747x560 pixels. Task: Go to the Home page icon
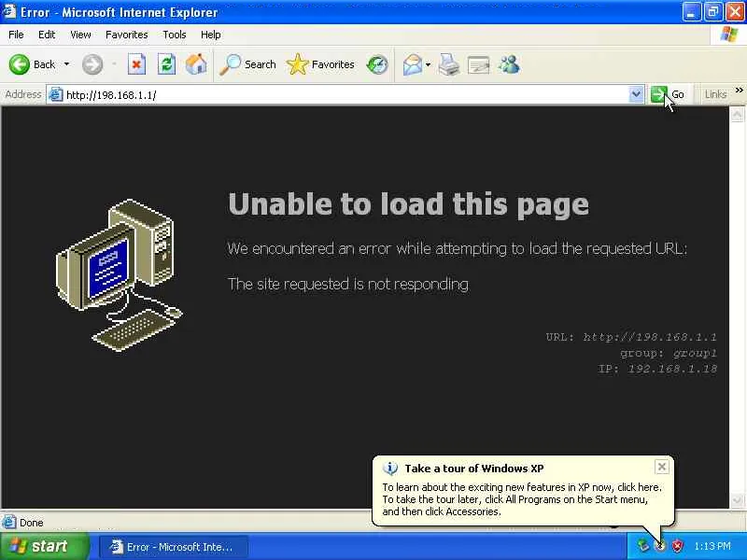(196, 64)
